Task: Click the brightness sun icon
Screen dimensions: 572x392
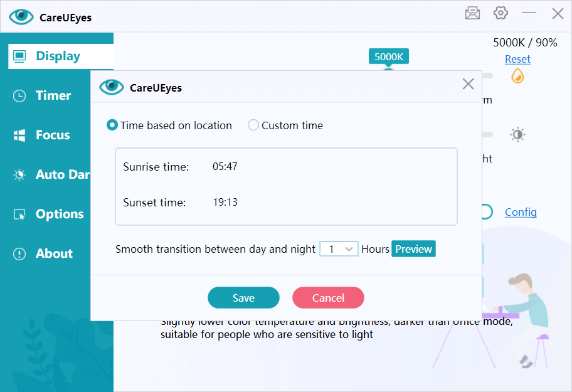Action: (517, 135)
